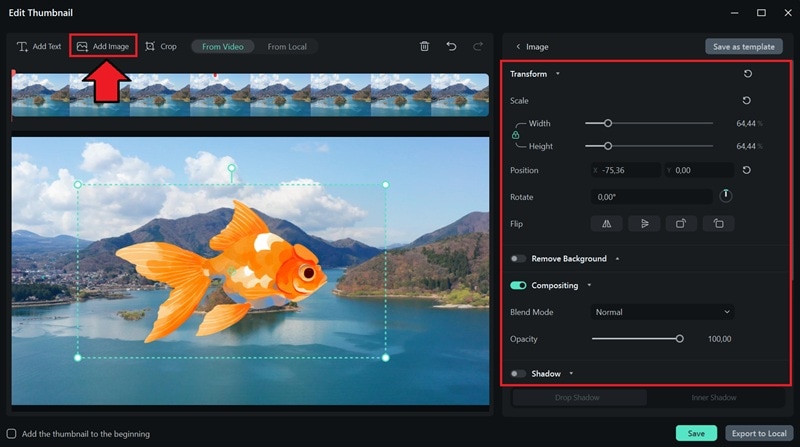Viewport: 800px width, 447px height.
Task: Switch to the From Video tab
Action: pos(222,46)
